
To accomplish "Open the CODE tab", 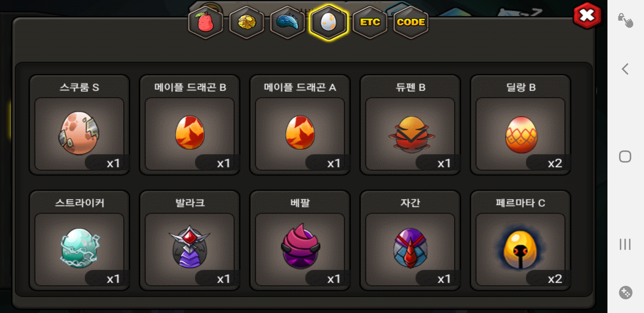I will tap(411, 22).
